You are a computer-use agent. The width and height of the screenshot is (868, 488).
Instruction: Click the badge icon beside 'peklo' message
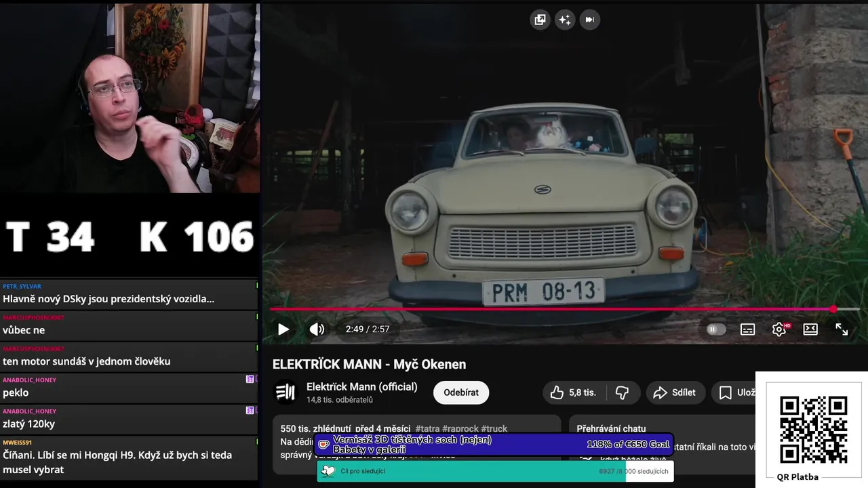point(250,379)
